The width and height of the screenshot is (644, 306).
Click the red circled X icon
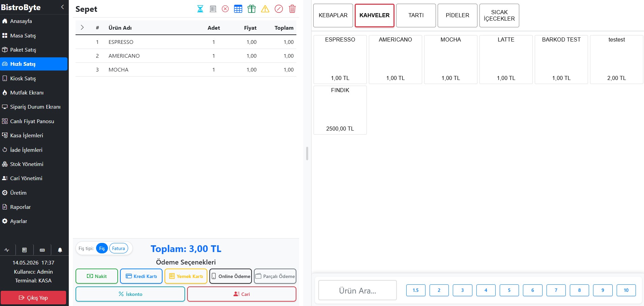click(x=225, y=9)
